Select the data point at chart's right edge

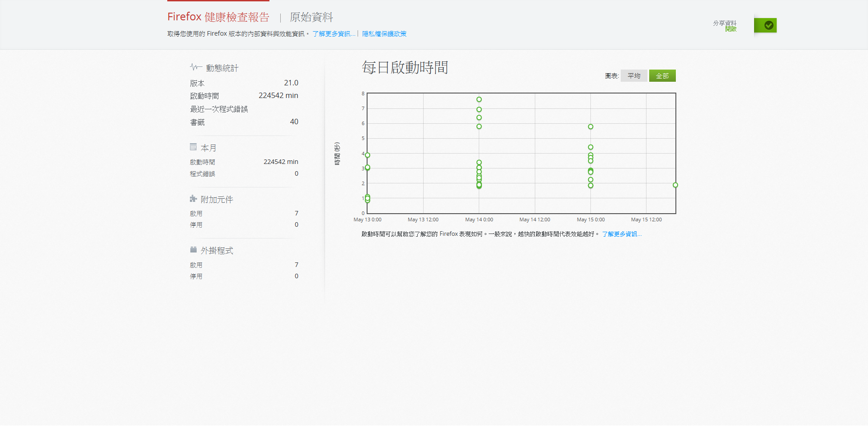point(675,185)
